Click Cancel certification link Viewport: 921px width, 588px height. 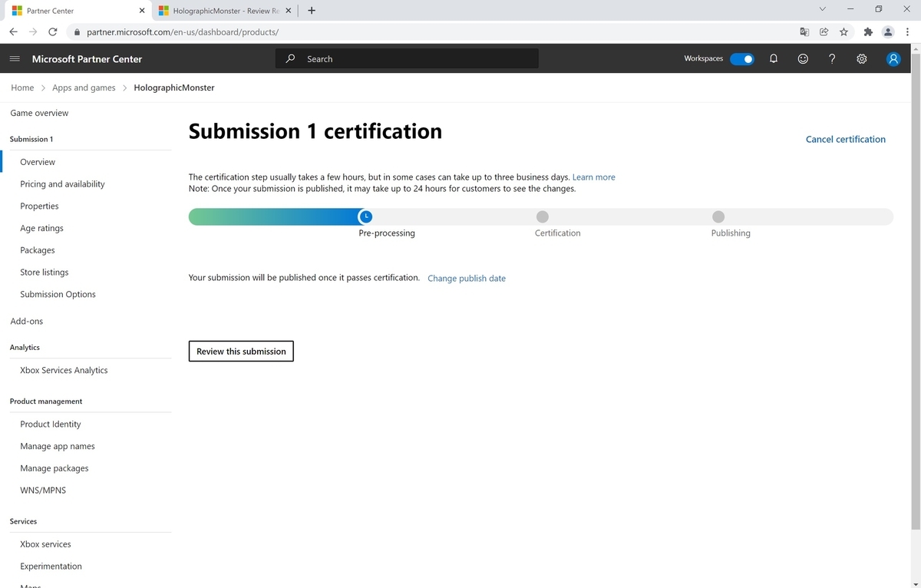[846, 139]
